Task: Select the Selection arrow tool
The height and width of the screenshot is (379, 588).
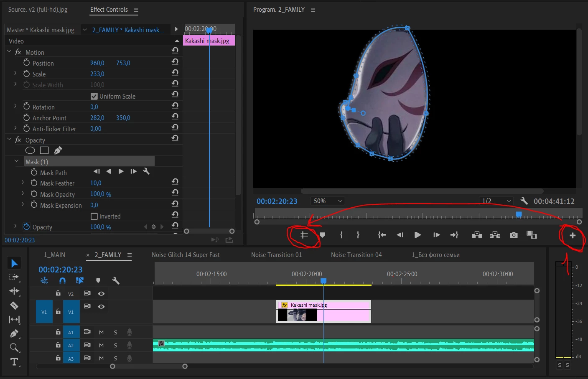Action: (x=14, y=263)
